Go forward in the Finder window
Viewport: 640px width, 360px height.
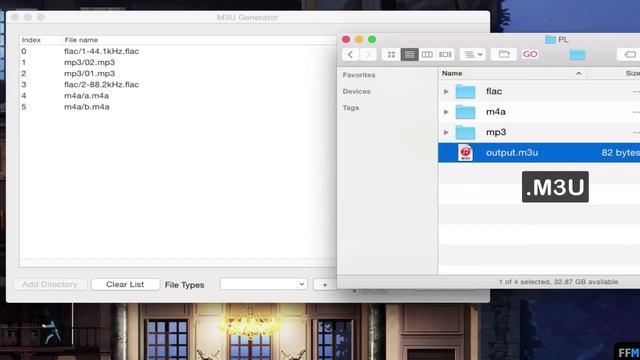pos(368,54)
